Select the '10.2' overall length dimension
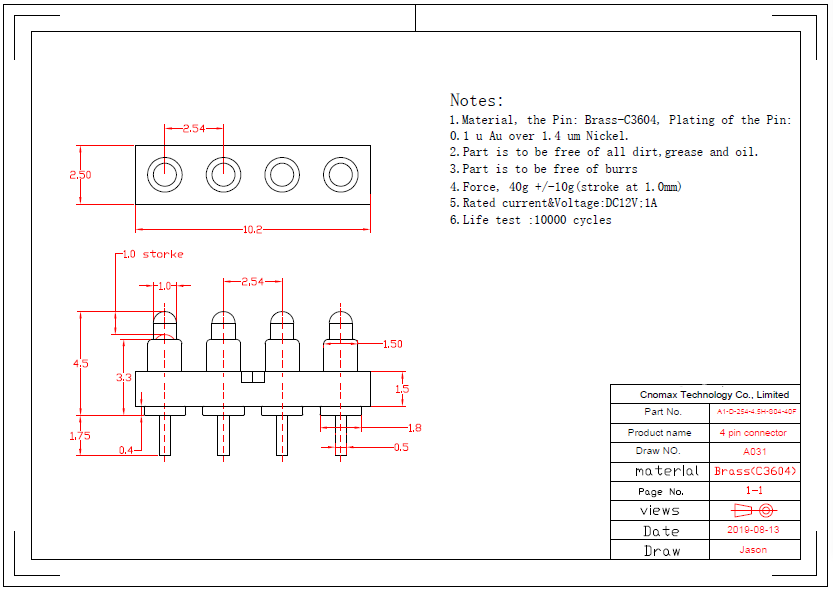 point(252,230)
